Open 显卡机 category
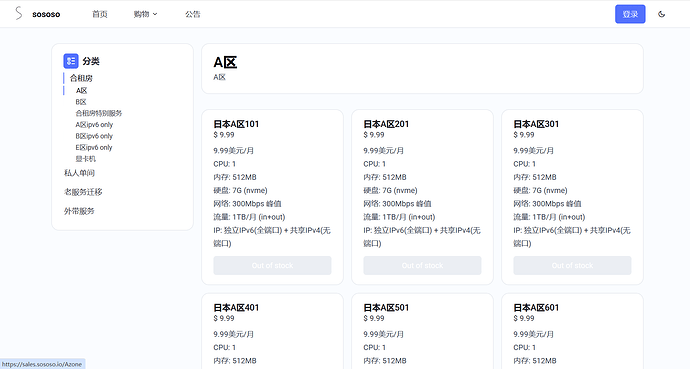The image size is (690, 369). coord(86,159)
